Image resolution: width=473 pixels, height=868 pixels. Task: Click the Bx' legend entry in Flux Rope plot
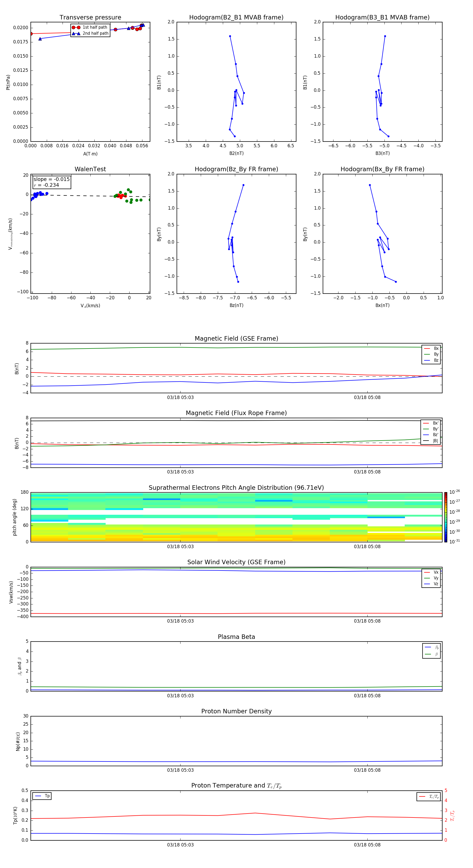pos(431,423)
